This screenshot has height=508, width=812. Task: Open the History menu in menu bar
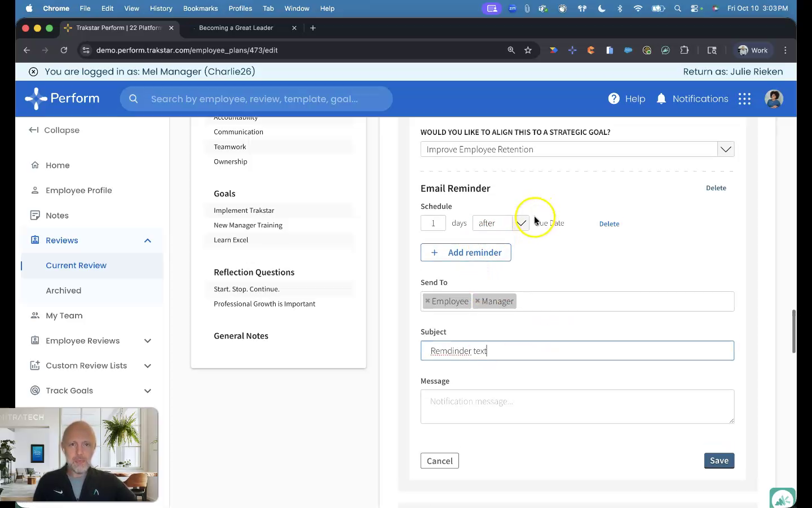point(161,8)
